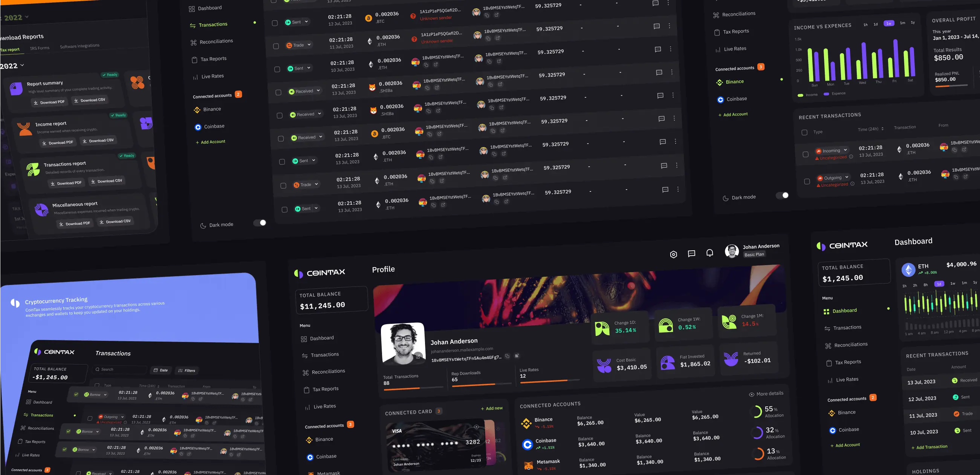Click Report summary purple icon in Download Reports
Image resolution: width=980 pixels, height=475 pixels.
[x=16, y=89]
